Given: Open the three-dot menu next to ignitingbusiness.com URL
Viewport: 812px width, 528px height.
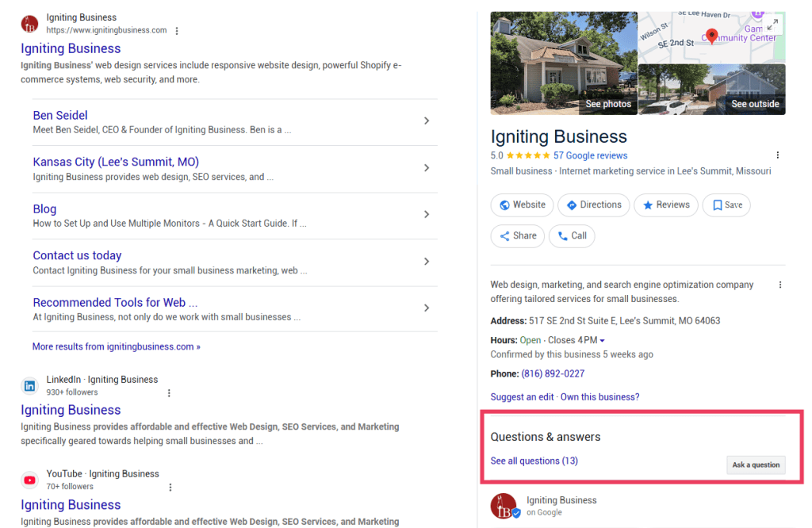Looking at the screenshot, I should (177, 31).
